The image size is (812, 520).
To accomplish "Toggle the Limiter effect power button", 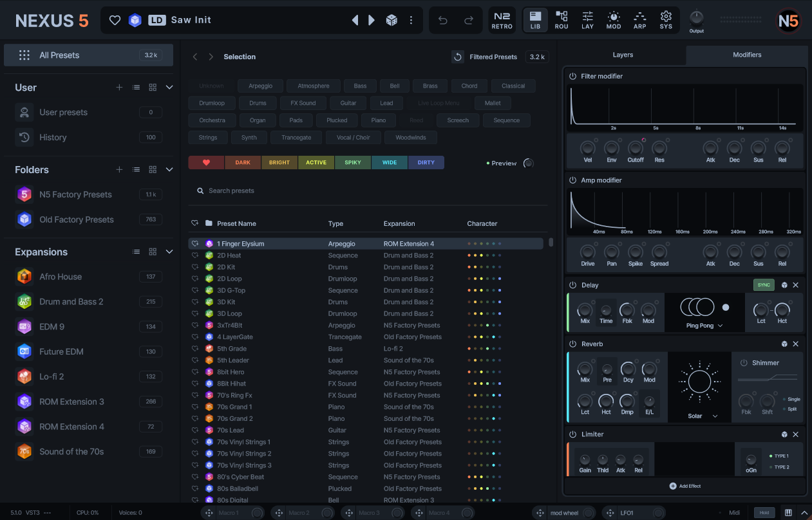I will (572, 434).
